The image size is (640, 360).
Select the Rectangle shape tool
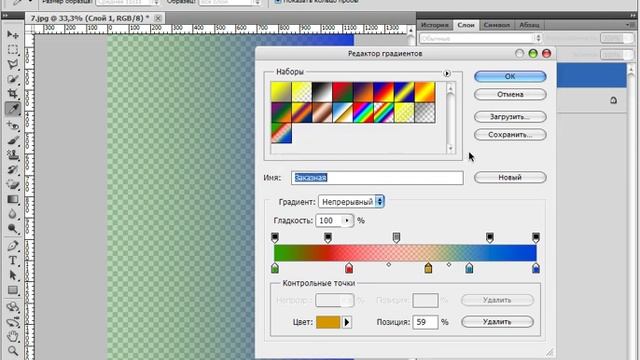[13, 290]
